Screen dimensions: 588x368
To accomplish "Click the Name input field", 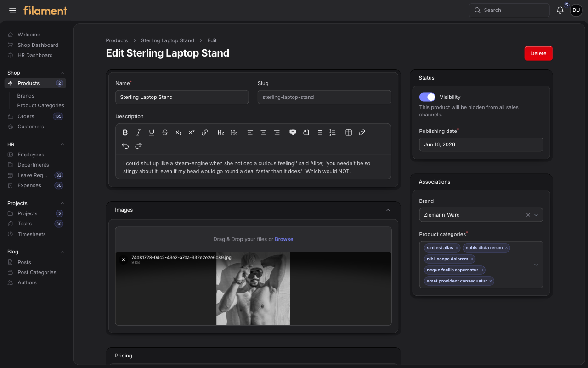I will (182, 97).
